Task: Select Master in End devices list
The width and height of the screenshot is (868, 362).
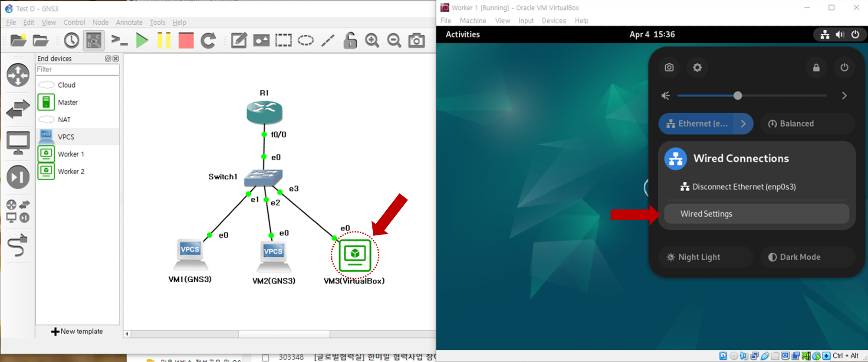Action: coord(77,102)
